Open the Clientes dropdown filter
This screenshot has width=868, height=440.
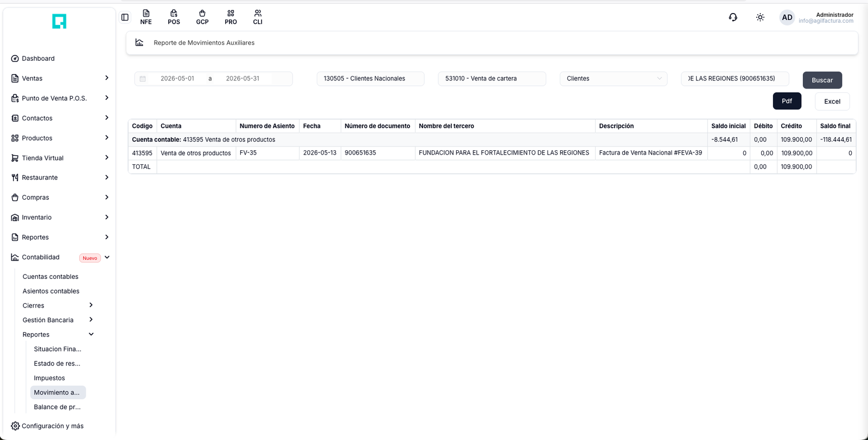click(614, 79)
